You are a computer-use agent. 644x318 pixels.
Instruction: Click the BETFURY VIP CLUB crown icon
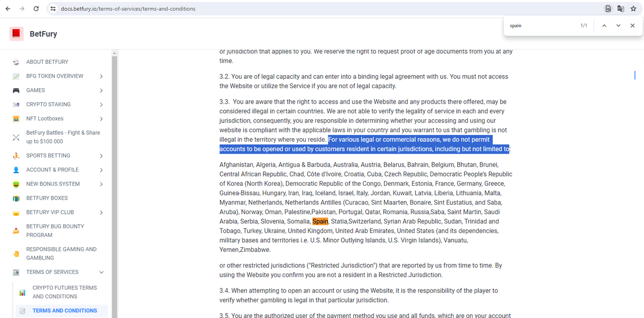pyautogui.click(x=16, y=213)
